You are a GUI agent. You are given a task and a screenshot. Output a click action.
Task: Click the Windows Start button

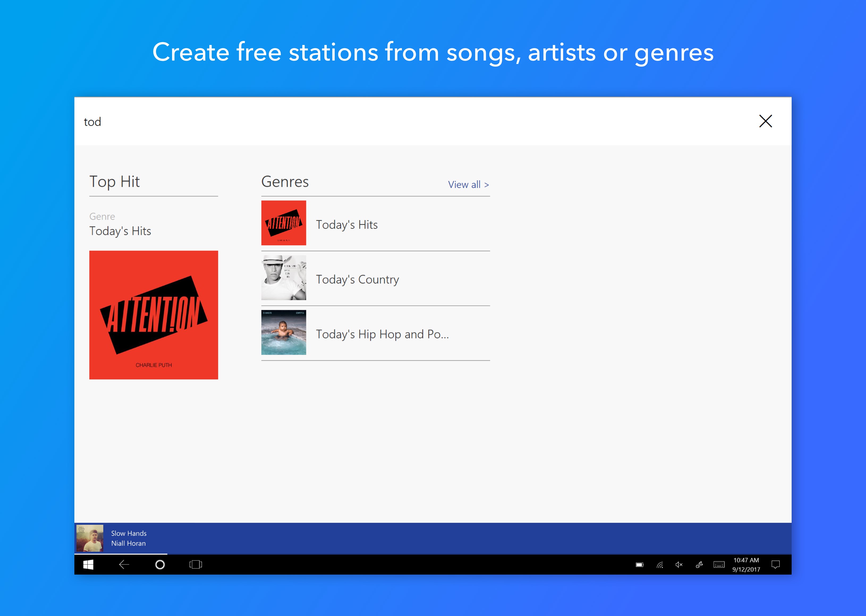[88, 564]
